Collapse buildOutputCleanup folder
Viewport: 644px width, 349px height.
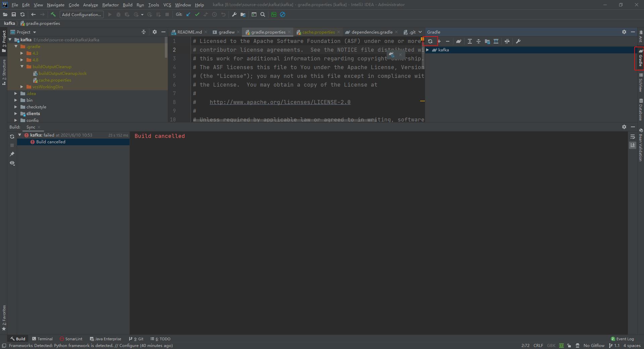click(x=22, y=66)
